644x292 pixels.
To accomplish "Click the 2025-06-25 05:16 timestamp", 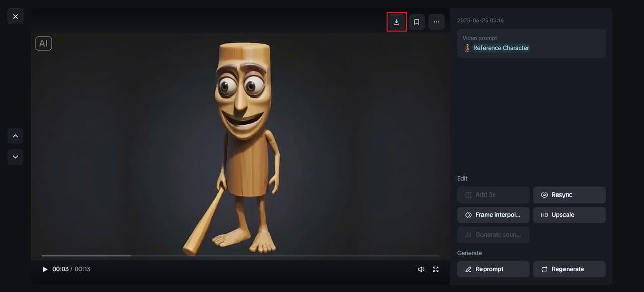I will (x=480, y=20).
